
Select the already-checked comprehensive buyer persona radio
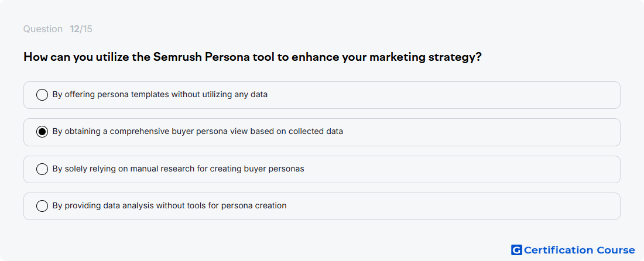coord(42,132)
